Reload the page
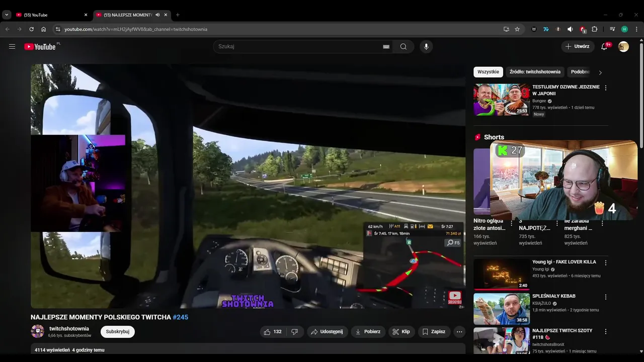 point(31,29)
